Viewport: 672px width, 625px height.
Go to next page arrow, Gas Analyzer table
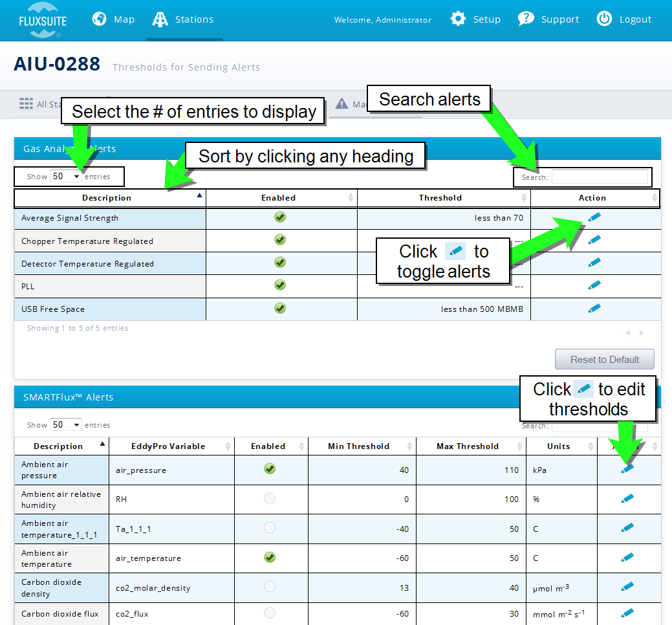point(642,333)
